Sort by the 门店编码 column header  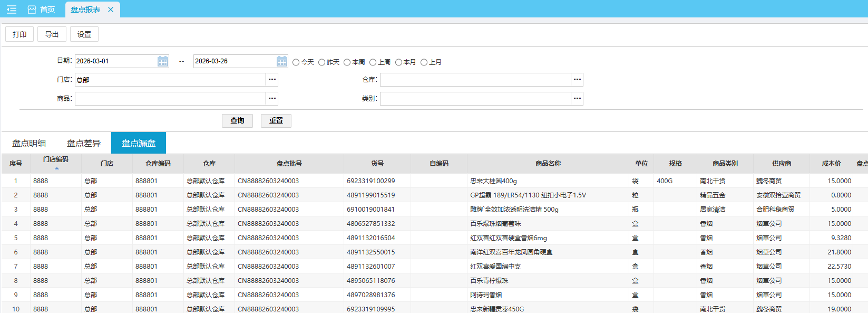56,160
